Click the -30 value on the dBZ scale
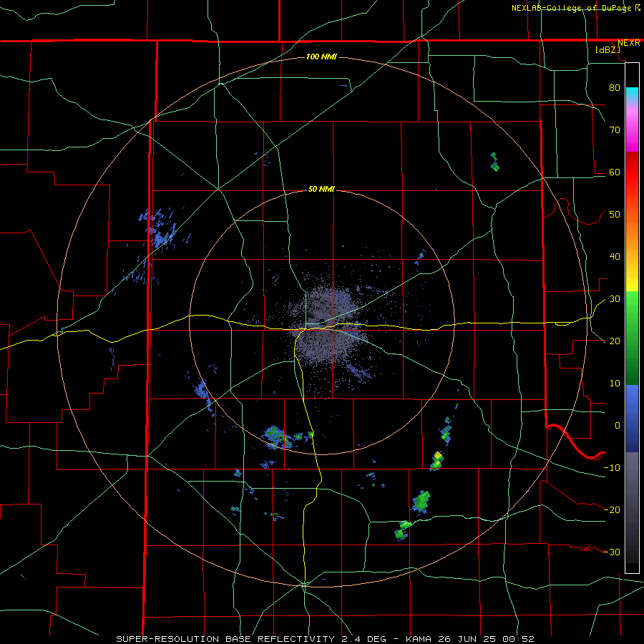 [x=612, y=552]
